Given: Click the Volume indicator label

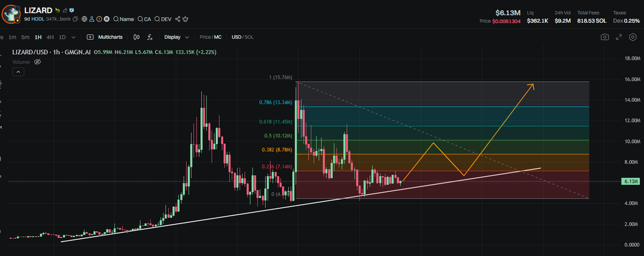Looking at the screenshot, I should (22, 62).
